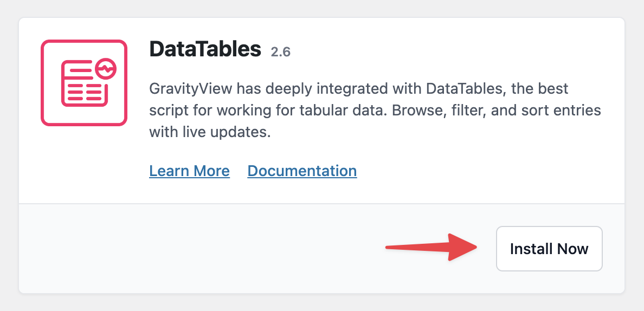Click the text 'with live updates.'
644x311 pixels.
(210, 132)
